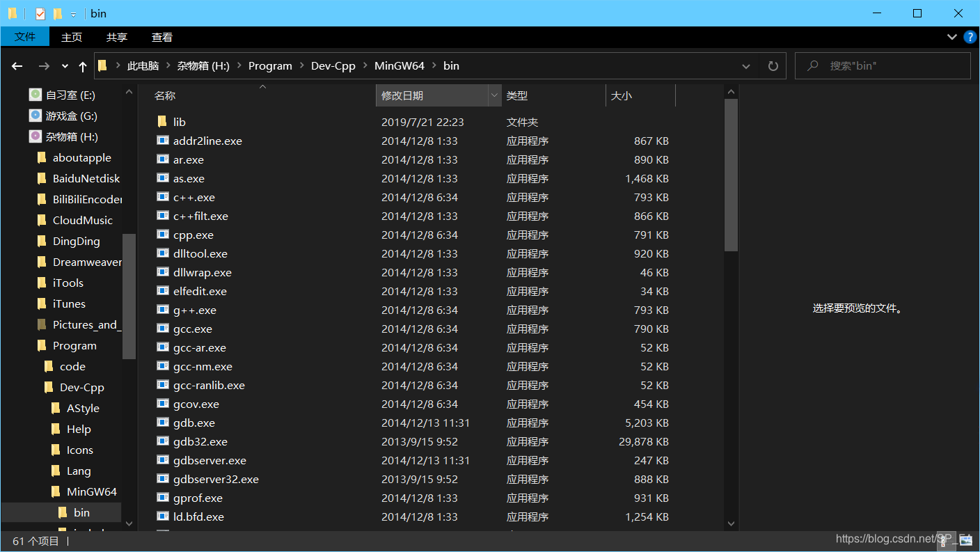Click the new folder icon in title bar
The image size is (980, 552).
tap(58, 13)
